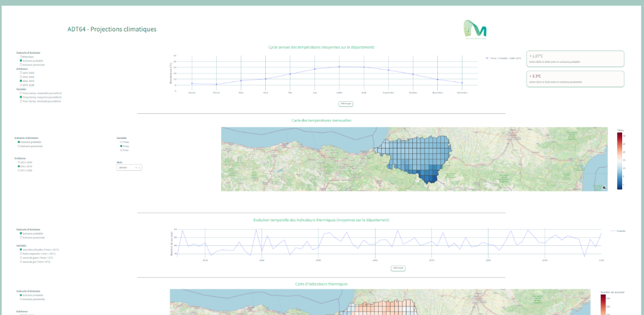
Task: Check the 2071-2100 échéance box in the annual cycle panel
Action: 21,85
